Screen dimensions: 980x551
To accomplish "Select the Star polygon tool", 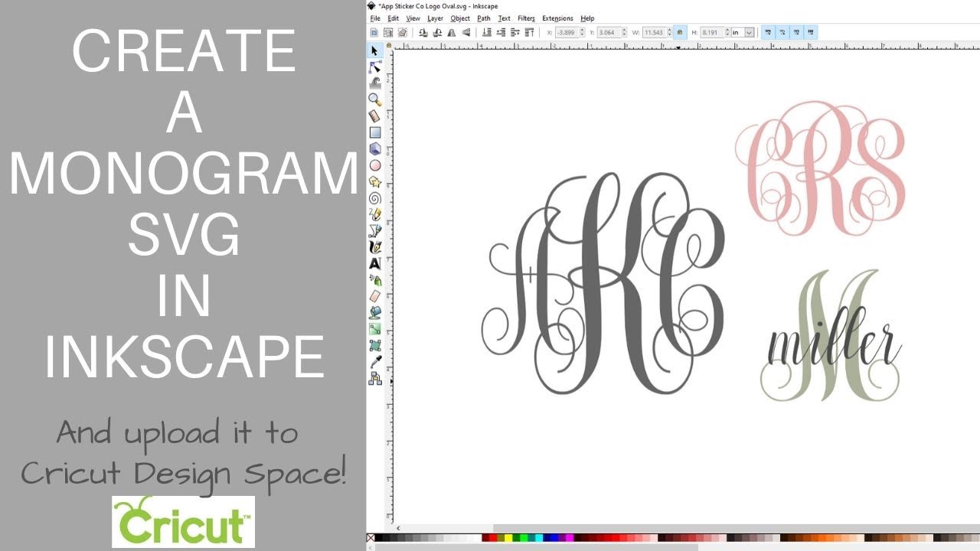I will point(374,181).
